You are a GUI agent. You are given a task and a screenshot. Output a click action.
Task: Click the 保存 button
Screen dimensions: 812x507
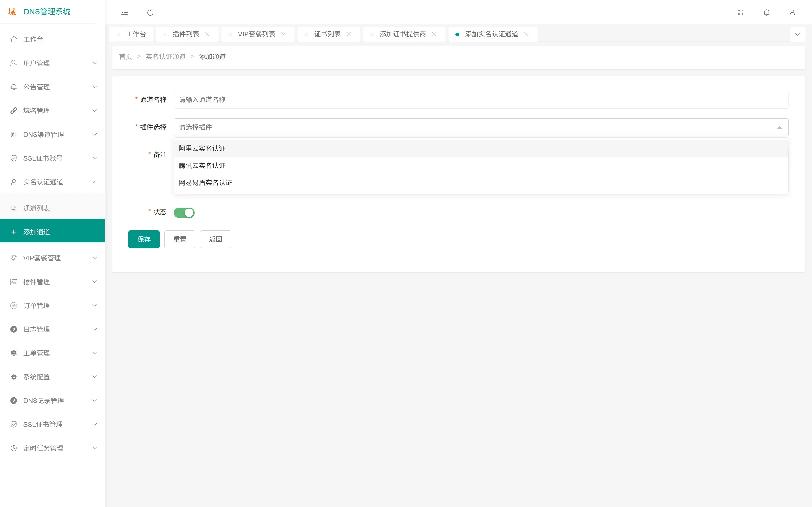click(144, 239)
